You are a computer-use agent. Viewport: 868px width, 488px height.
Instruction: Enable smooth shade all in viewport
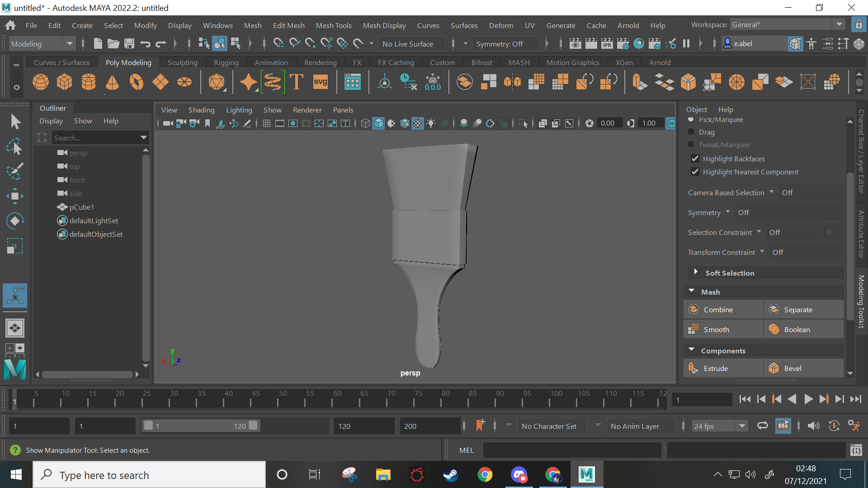coord(378,123)
